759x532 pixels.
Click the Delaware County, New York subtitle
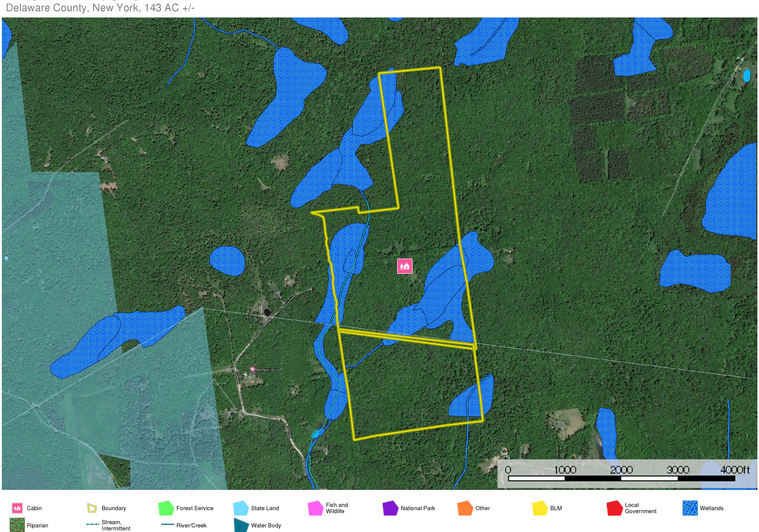tap(100, 8)
